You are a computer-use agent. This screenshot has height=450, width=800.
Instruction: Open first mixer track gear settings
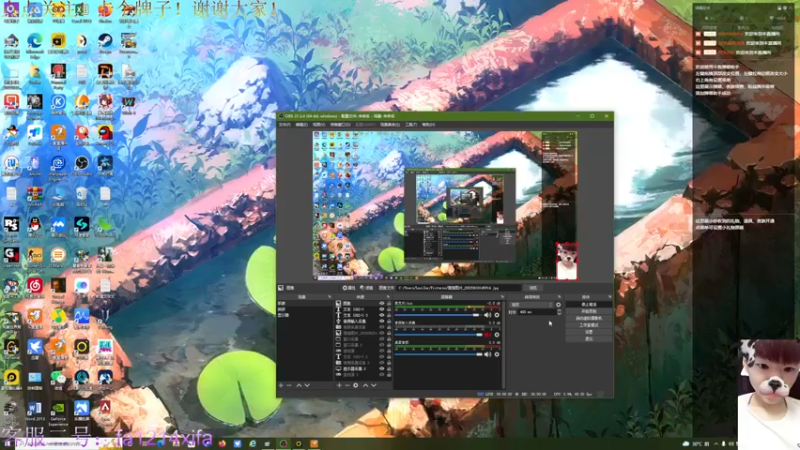(497, 315)
